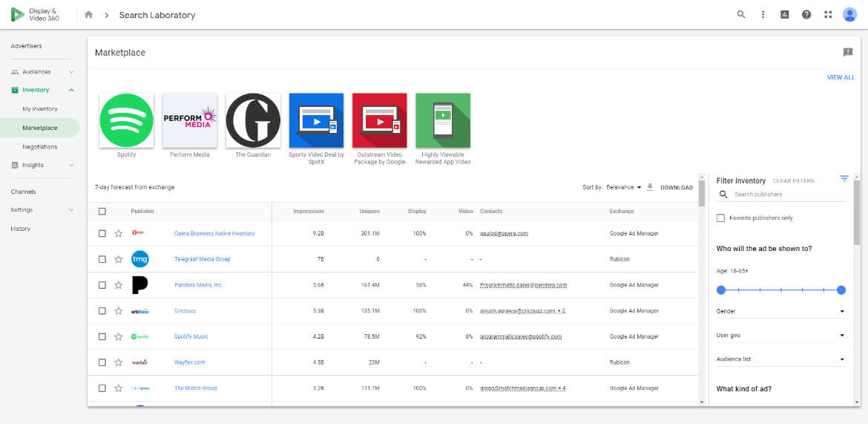This screenshot has height=424, width=868.
Task: Click the Search publishers input field
Action: [x=789, y=195]
